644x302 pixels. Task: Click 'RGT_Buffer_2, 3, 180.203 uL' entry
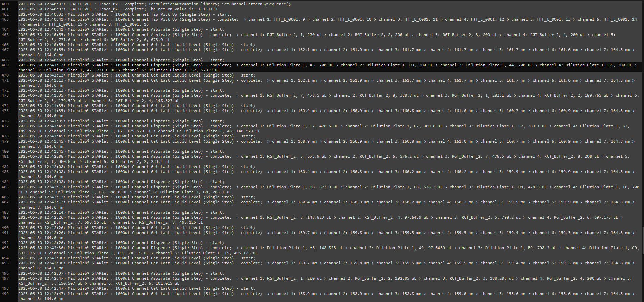tap(481, 278)
